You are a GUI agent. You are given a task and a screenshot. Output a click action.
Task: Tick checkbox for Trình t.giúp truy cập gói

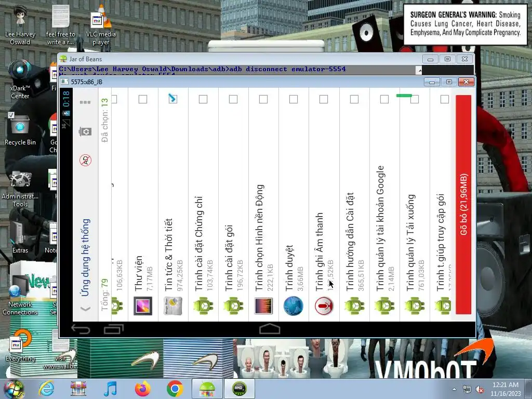[445, 99]
